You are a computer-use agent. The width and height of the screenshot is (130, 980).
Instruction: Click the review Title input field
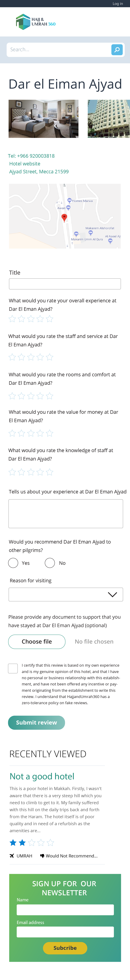(65, 284)
